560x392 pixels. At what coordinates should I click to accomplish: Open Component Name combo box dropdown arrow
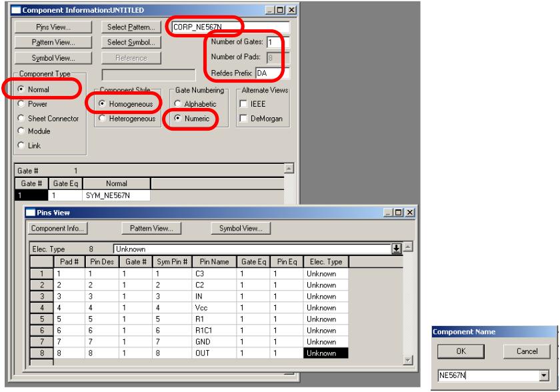[x=544, y=375]
